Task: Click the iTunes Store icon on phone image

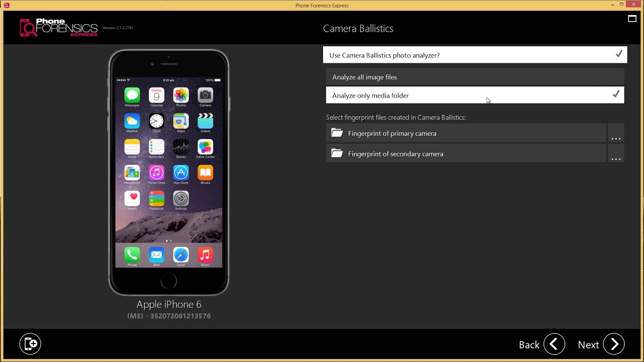Action: 156,172
